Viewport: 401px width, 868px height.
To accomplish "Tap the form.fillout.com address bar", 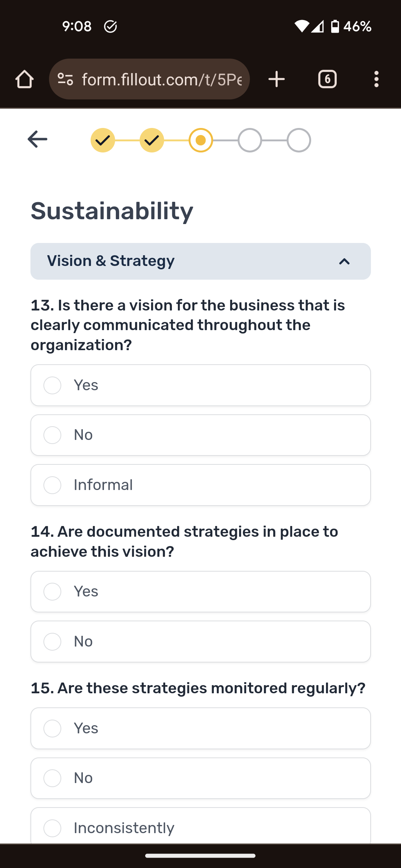I will point(162,79).
